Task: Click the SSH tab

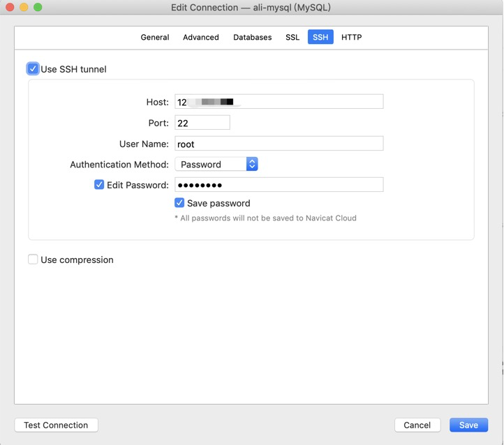Action: tap(320, 37)
